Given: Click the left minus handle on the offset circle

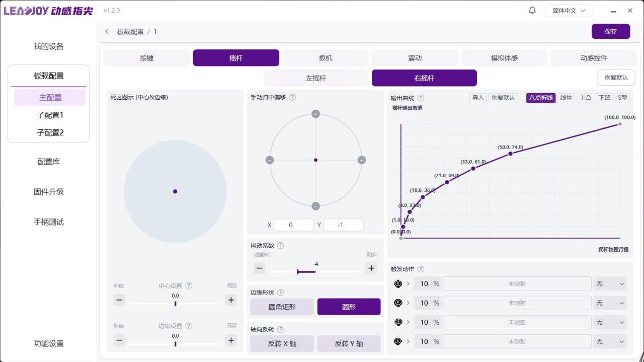Looking at the screenshot, I should (270, 160).
